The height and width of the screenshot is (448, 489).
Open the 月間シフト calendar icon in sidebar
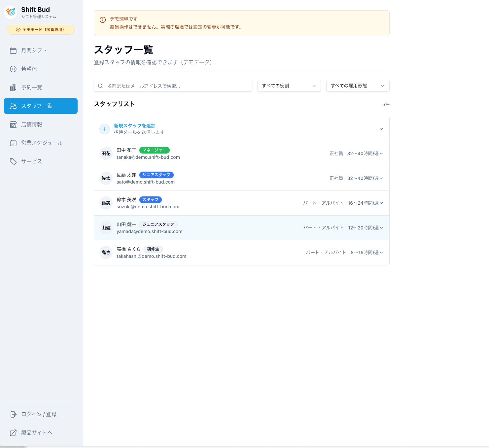pyautogui.click(x=13, y=51)
